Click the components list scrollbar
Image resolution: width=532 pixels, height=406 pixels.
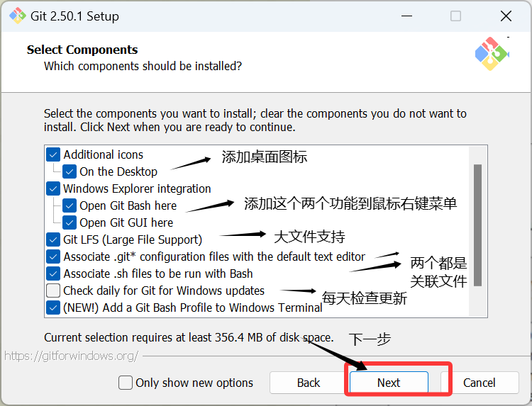(x=477, y=225)
